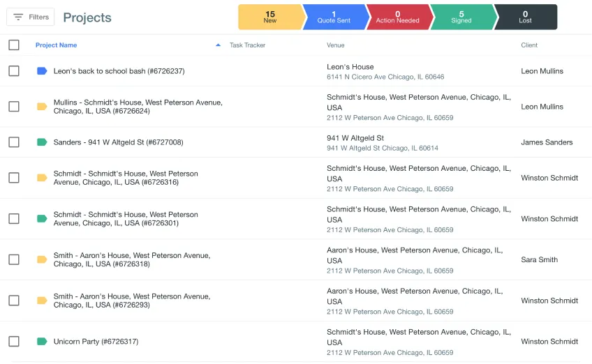Viewport: 592px width, 364px height.
Task: Select the checkbox for Unicorn Party row
Action: pos(14,342)
